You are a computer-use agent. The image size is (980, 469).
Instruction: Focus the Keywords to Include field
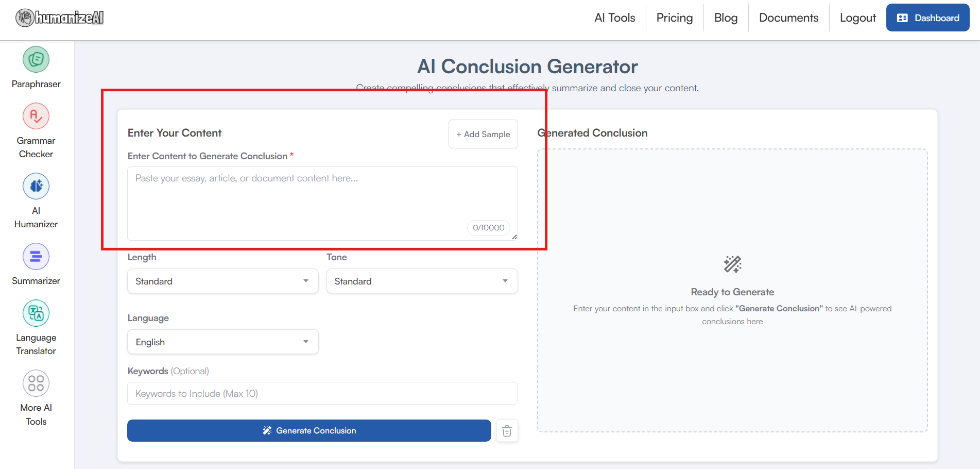[x=322, y=394]
